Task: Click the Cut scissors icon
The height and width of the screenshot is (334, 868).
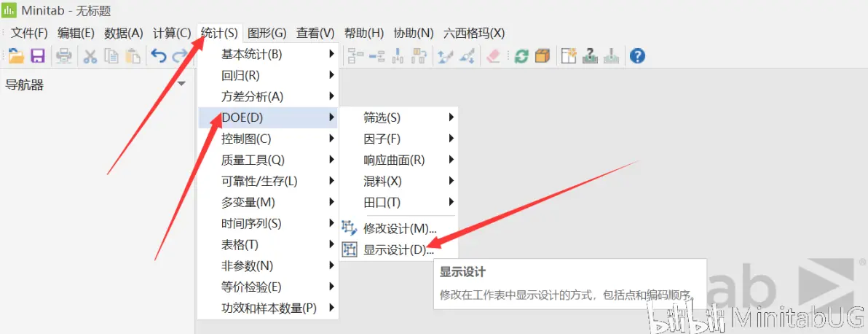Action: [x=90, y=56]
